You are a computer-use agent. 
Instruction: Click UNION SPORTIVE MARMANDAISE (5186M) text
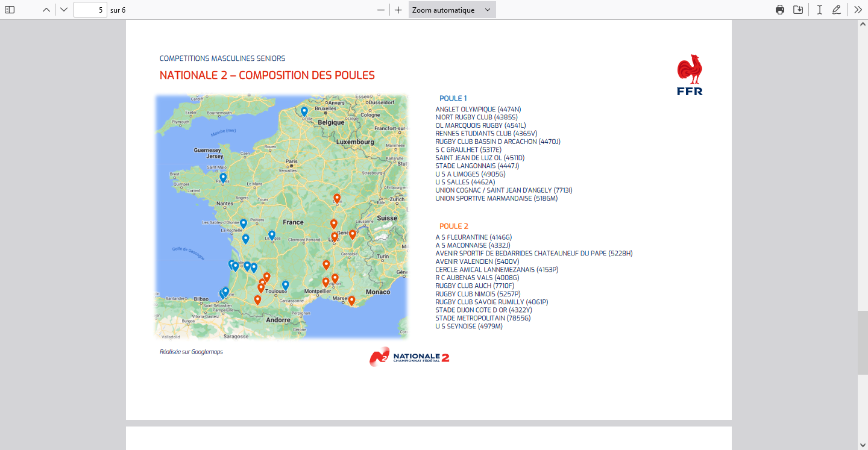[x=497, y=199]
